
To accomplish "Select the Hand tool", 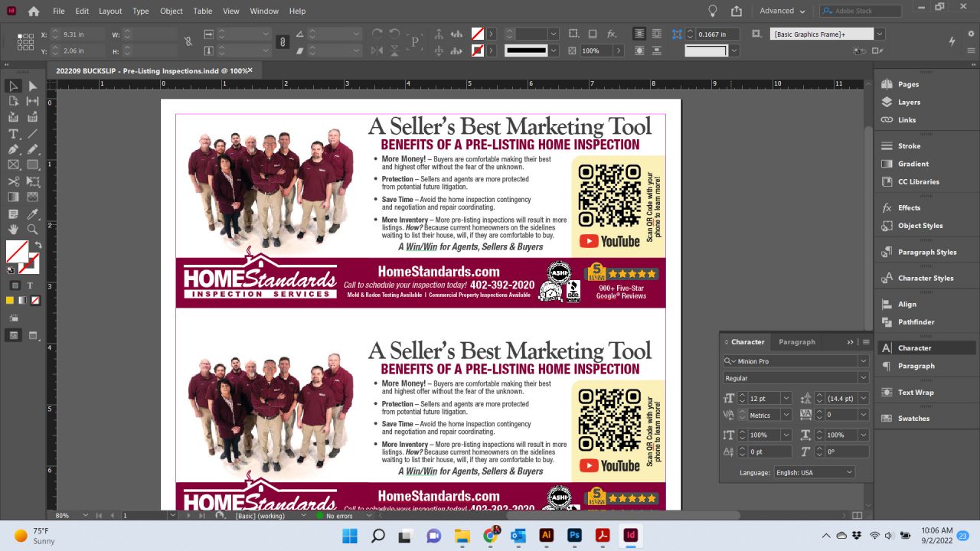I will tap(13, 230).
